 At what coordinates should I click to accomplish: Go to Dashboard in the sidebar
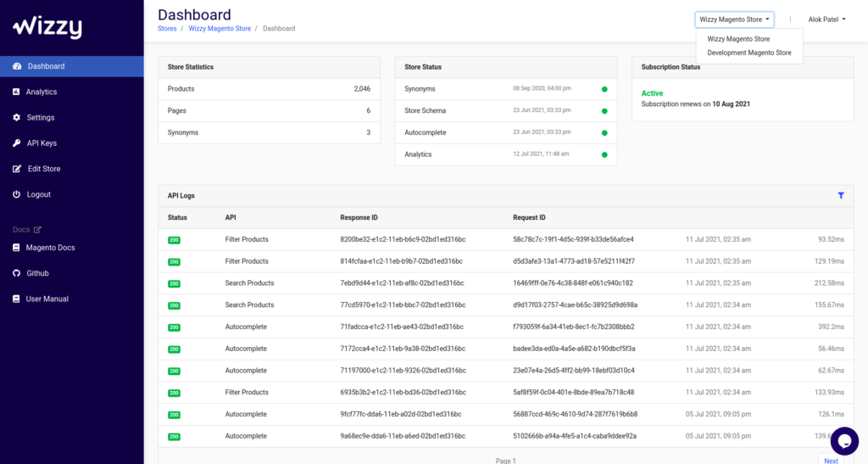coord(72,66)
